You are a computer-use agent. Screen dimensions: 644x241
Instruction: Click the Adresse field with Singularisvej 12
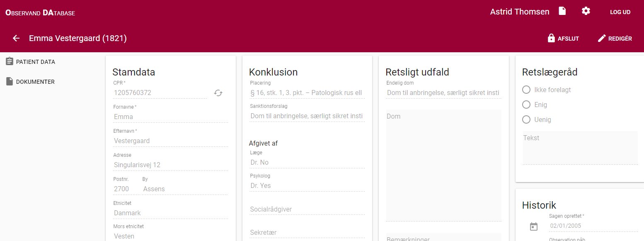(x=170, y=165)
